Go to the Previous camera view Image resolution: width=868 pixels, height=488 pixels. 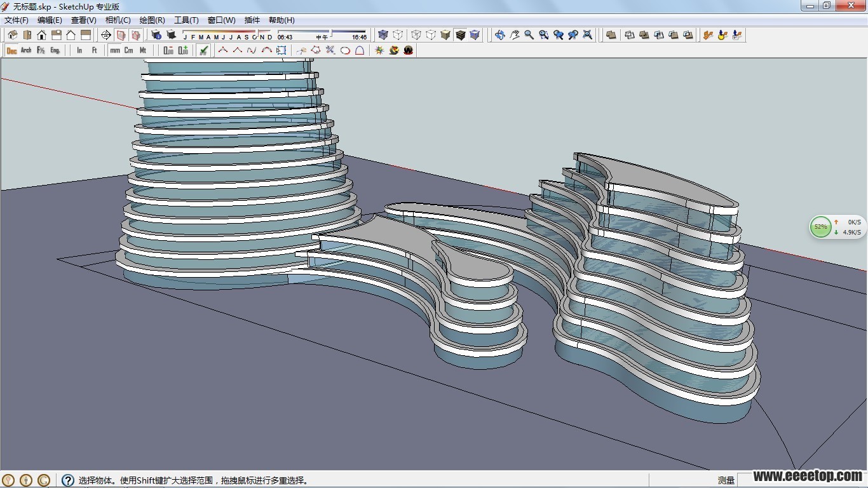coord(559,35)
